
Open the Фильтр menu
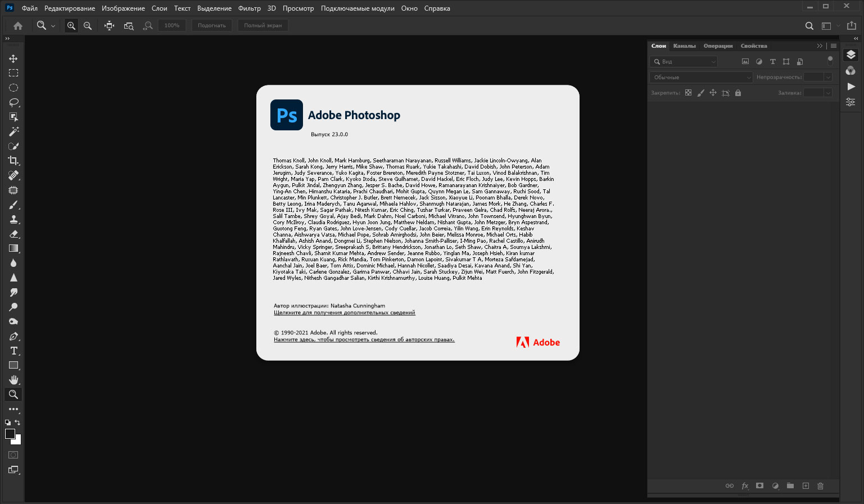(249, 8)
